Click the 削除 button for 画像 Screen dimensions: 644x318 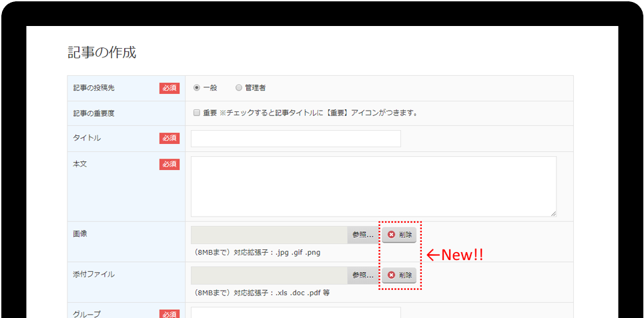(399, 235)
